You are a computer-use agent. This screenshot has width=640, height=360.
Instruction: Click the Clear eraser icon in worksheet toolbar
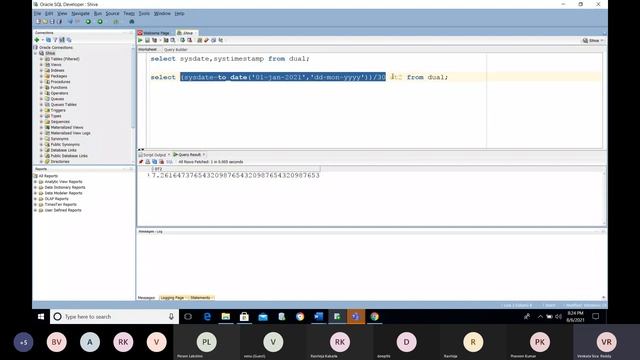point(207,40)
